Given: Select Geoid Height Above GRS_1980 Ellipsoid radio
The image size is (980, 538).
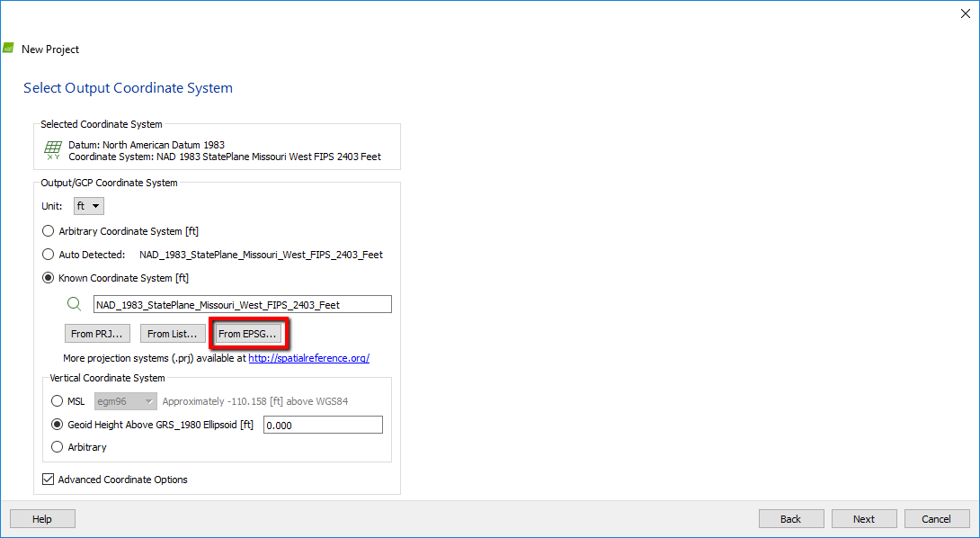Looking at the screenshot, I should click(x=58, y=425).
